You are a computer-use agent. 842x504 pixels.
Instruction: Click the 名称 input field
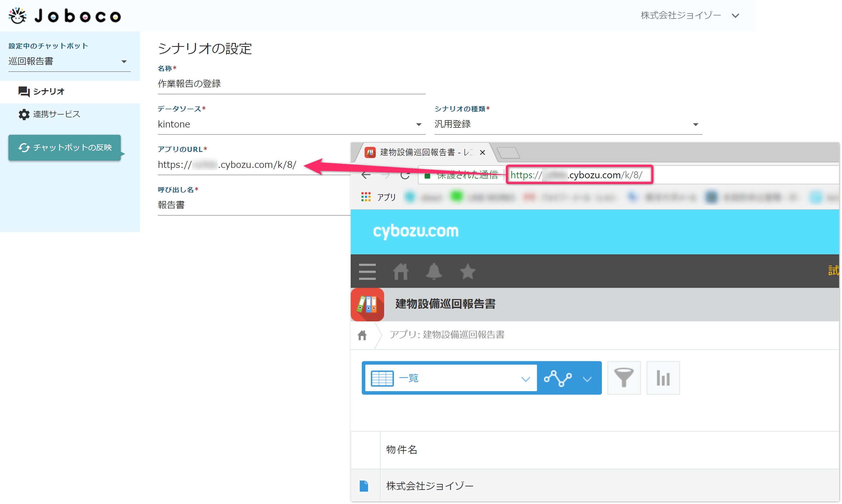pos(291,84)
